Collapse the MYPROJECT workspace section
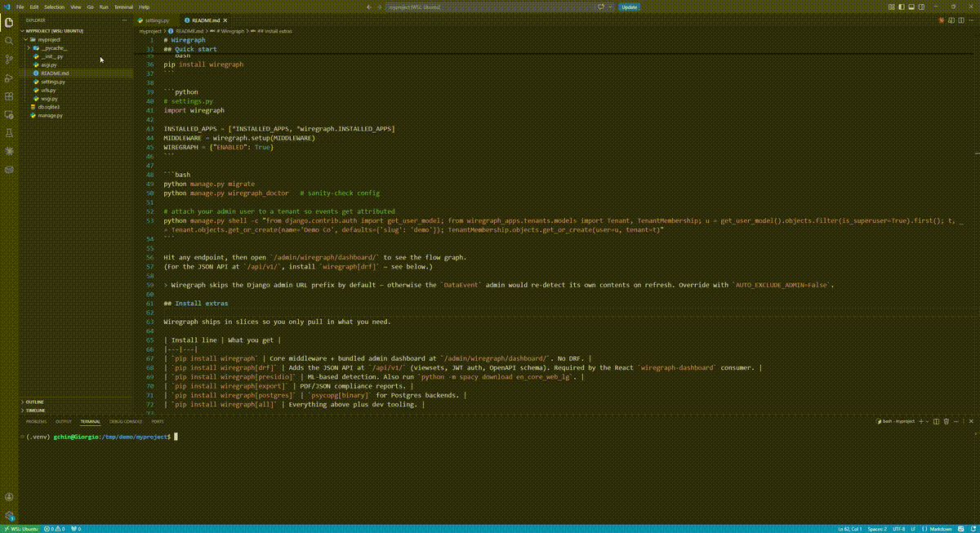The width and height of the screenshot is (980, 533). pos(55,31)
